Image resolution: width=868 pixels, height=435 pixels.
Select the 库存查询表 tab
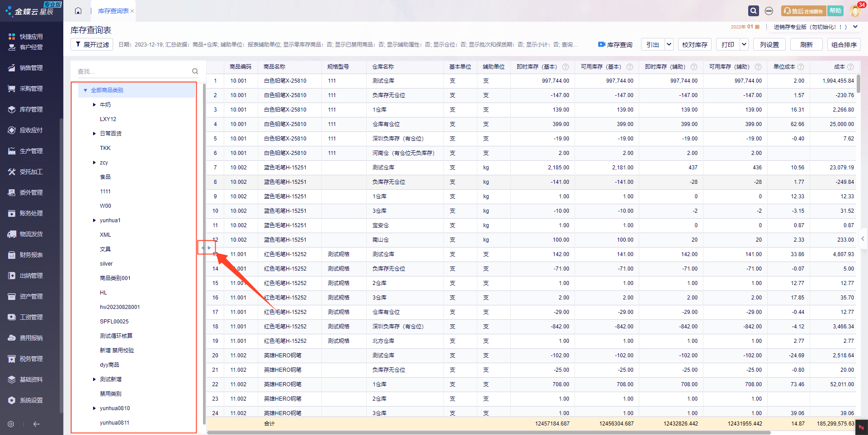click(113, 11)
